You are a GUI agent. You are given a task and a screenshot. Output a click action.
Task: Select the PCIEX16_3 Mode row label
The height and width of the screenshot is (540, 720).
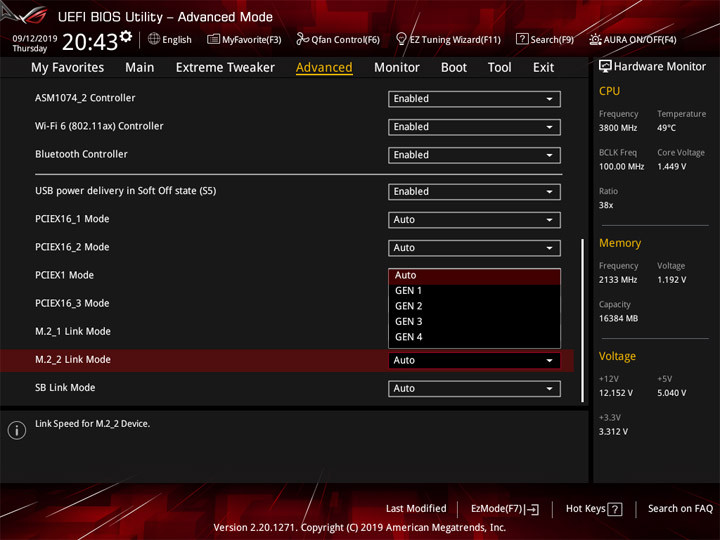(x=72, y=304)
